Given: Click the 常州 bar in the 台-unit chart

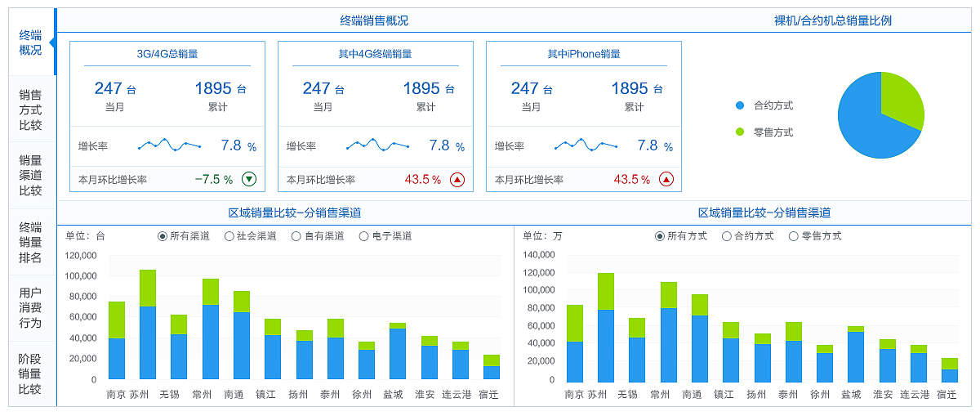Looking at the screenshot, I should point(211,329).
